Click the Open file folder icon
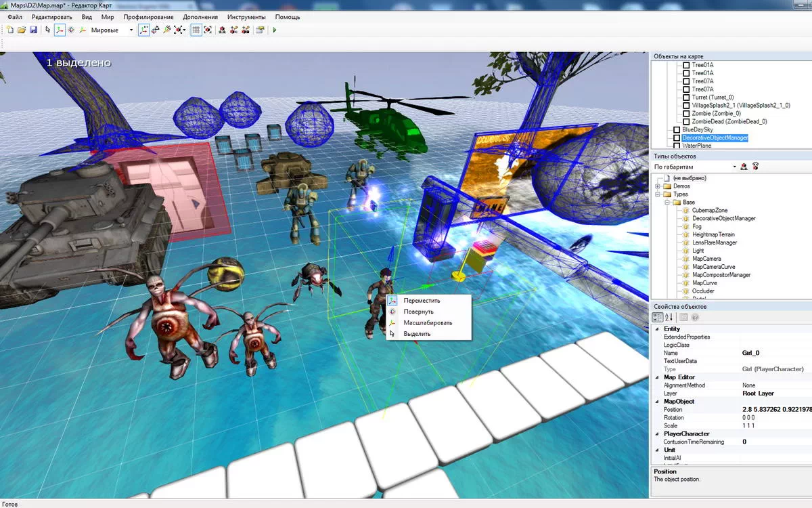 click(x=22, y=30)
